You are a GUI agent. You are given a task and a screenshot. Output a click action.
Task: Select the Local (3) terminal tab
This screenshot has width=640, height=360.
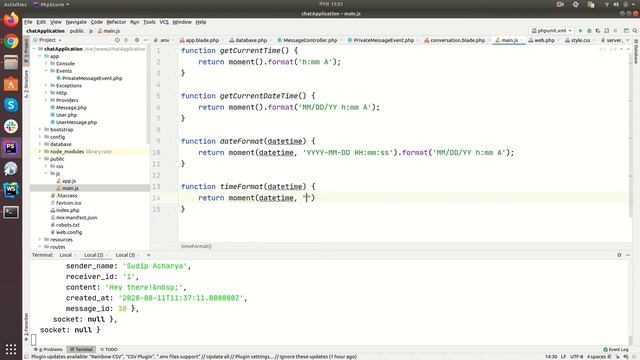pyautogui.click(x=125, y=255)
